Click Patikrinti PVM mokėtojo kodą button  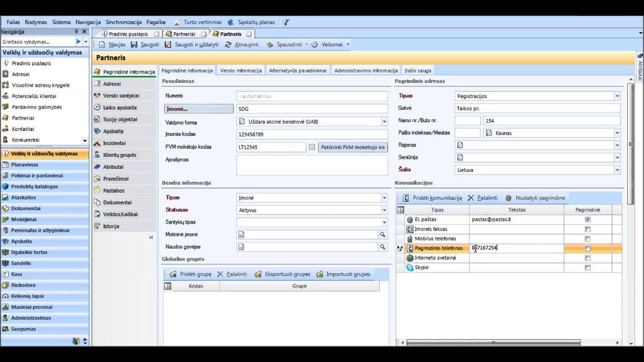[x=353, y=147]
